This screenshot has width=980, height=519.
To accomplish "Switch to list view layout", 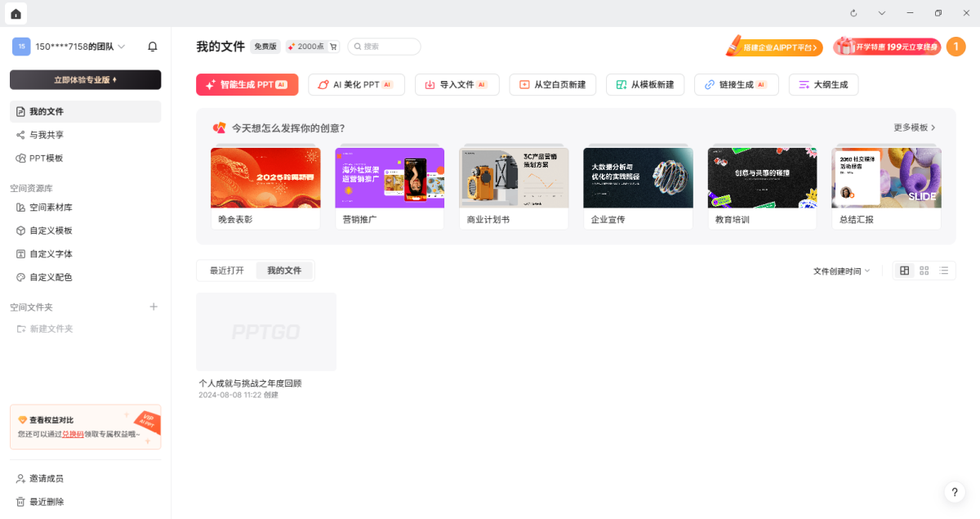I will tap(944, 271).
